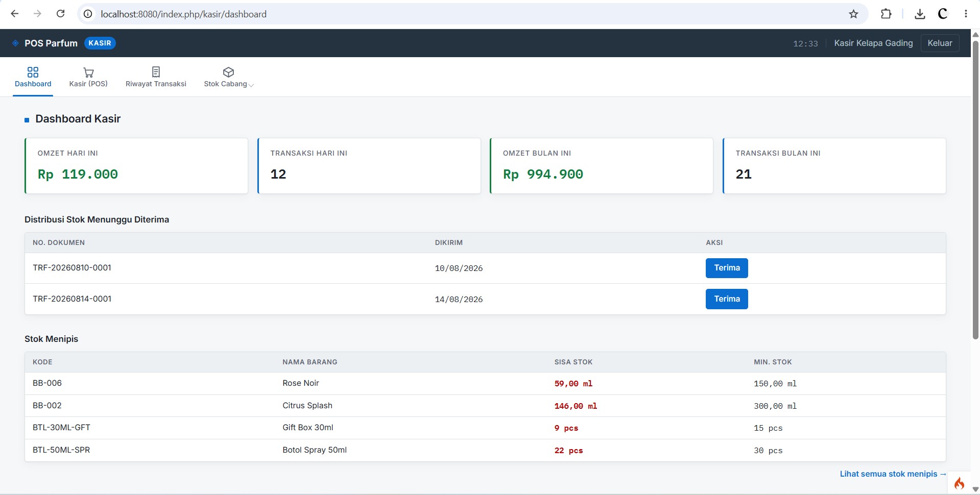Viewport: 980px width, 495px height.
Task: Click the browser back arrow
Action: click(x=15, y=14)
